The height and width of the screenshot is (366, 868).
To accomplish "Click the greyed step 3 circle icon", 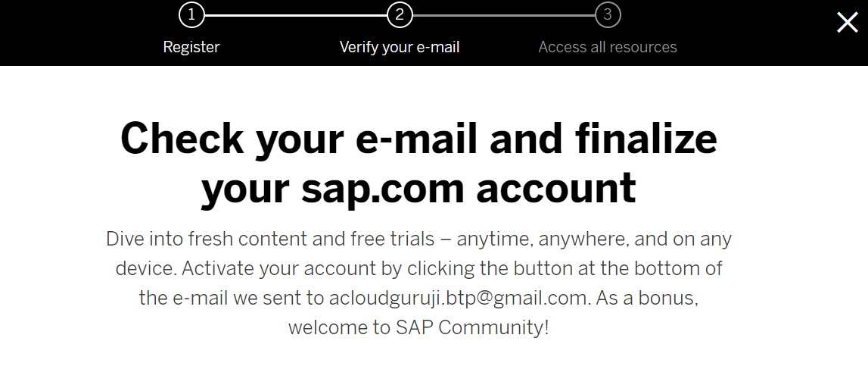I will (608, 14).
